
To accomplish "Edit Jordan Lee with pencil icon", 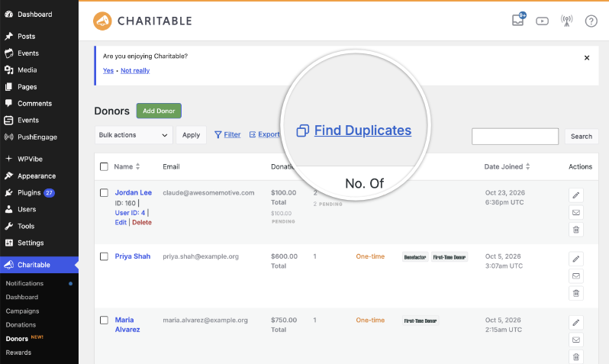I will (x=576, y=195).
